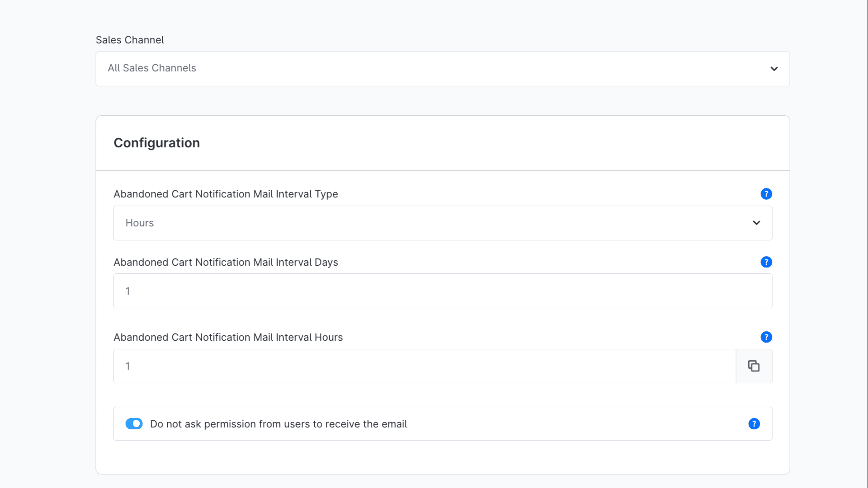This screenshot has height=488, width=868.
Task: Click the chevron on the Hours dropdown
Action: (756, 223)
